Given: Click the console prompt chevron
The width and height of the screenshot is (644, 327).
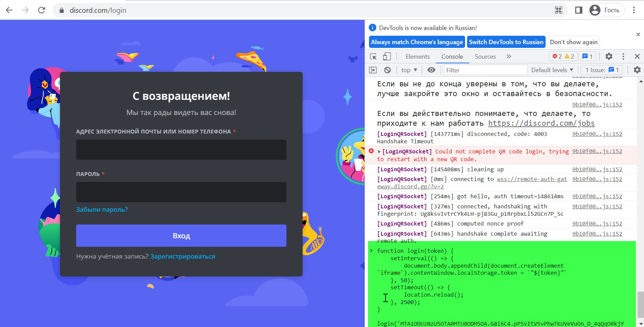Looking at the screenshot, I should [x=371, y=251].
